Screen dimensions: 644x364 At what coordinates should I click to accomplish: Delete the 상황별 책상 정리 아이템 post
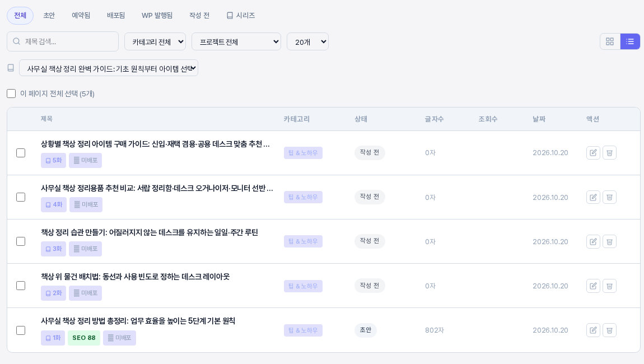click(x=609, y=153)
